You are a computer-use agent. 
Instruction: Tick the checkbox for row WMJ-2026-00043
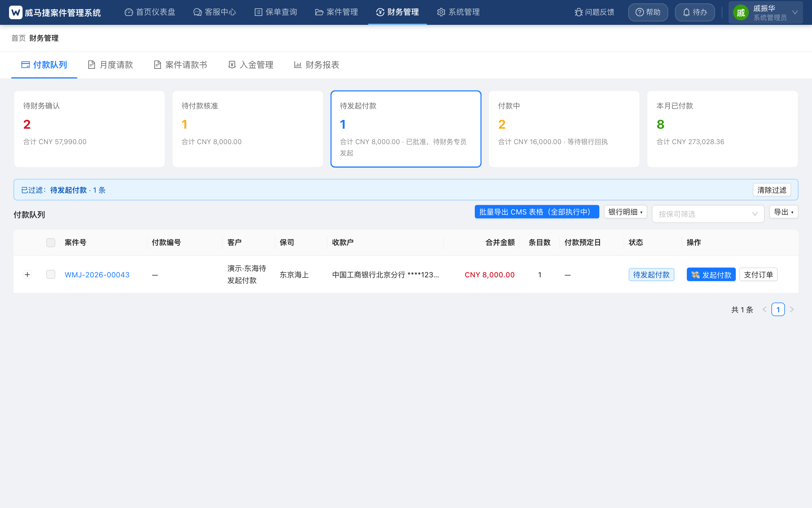tap(51, 274)
